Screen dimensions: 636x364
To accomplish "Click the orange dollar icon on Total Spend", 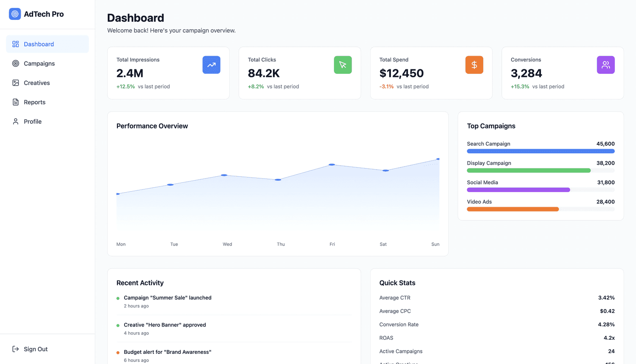I will coord(474,64).
